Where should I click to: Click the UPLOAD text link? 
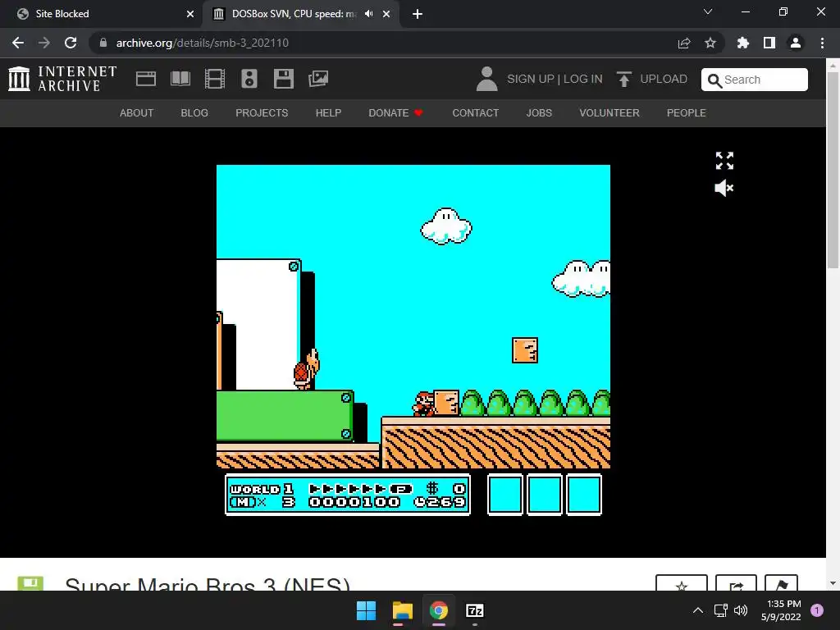[664, 79]
